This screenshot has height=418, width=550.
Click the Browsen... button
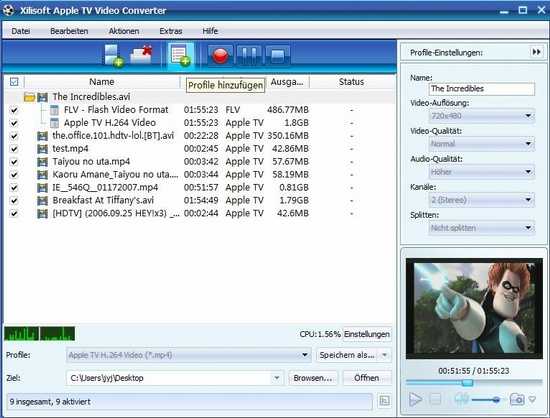(313, 378)
